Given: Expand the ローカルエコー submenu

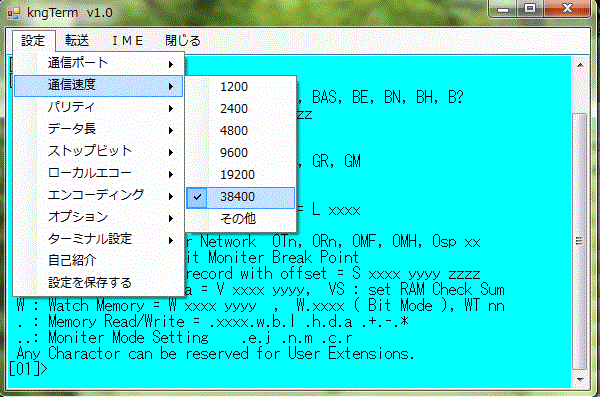Looking at the screenshot, I should point(98,173).
